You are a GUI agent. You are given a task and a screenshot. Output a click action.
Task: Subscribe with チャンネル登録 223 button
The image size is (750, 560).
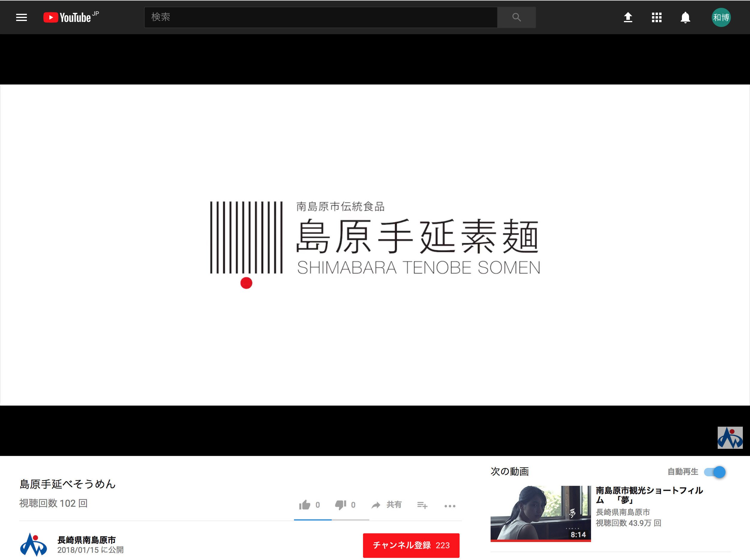click(x=411, y=545)
